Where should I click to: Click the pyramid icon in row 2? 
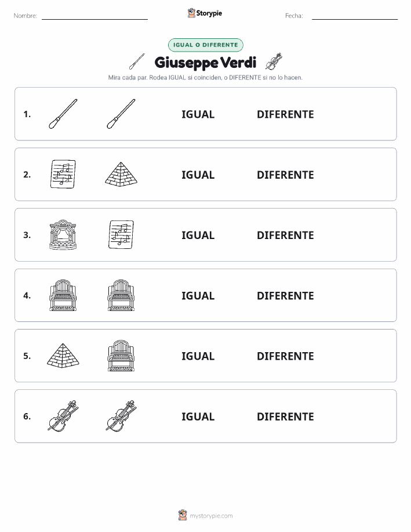click(x=121, y=173)
